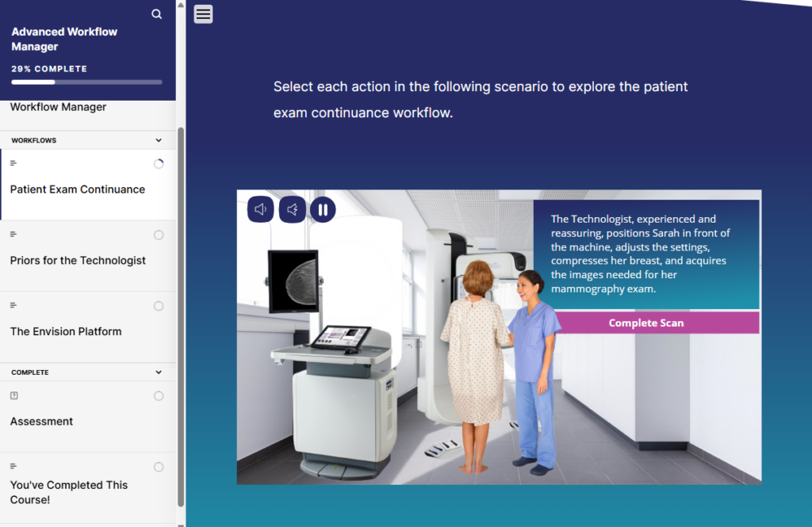
Task: Open The Envision Platform lesson
Action: (x=88, y=327)
